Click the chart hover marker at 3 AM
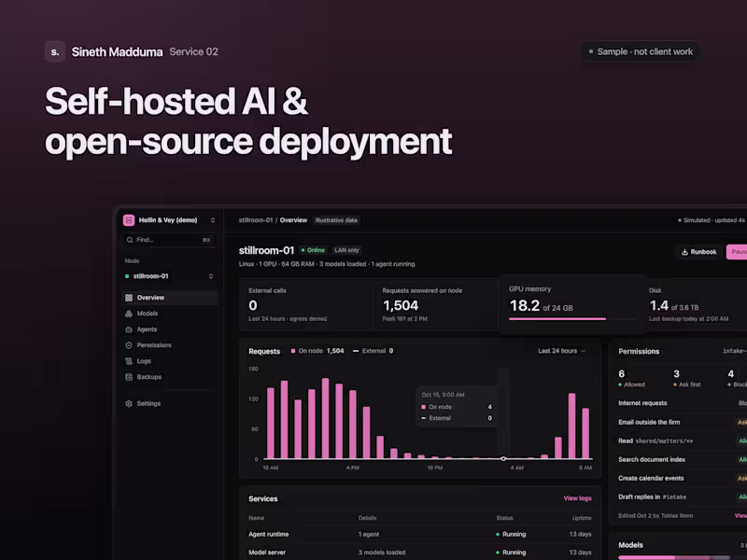 (x=503, y=458)
